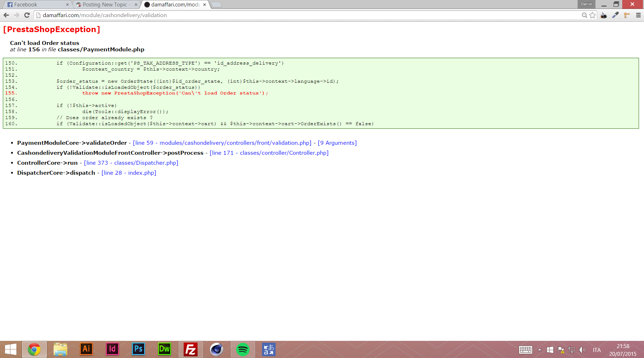Open File Explorer from the taskbar

[x=60, y=349]
